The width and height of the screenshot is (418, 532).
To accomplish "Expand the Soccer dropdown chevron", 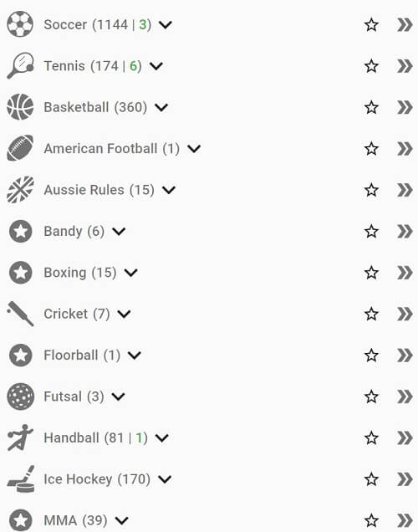I will click(166, 25).
